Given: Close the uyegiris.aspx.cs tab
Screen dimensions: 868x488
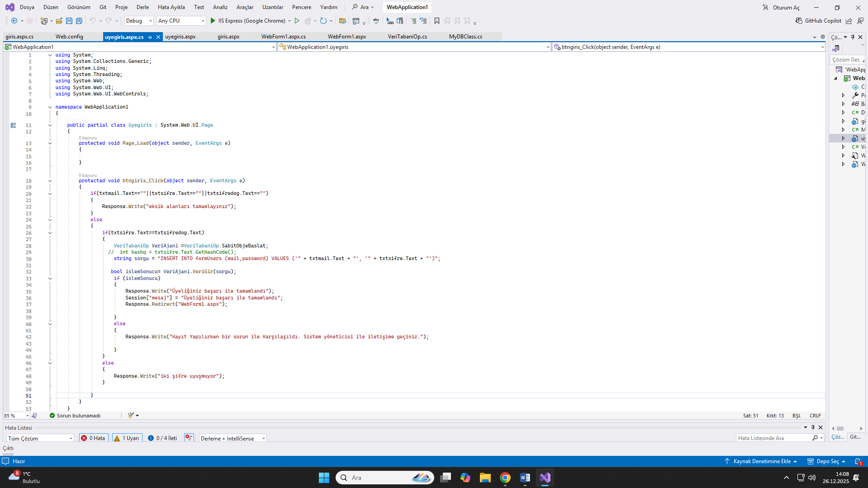Looking at the screenshot, I should 158,37.
